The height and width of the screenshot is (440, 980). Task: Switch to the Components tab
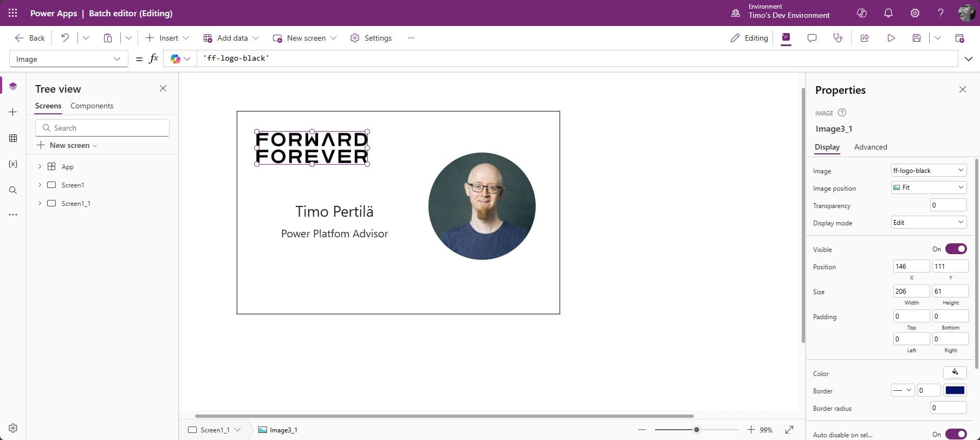coord(92,106)
